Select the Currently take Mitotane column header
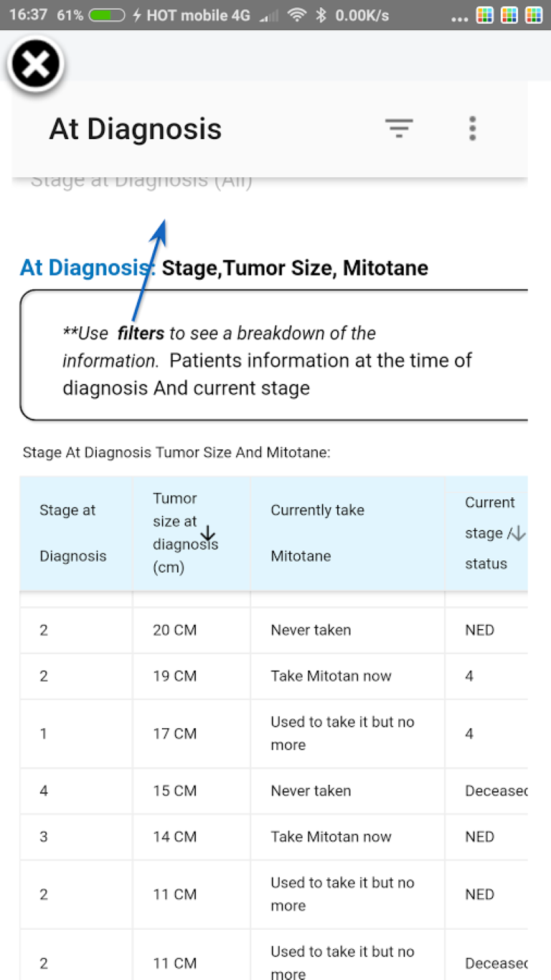Viewport: 551px width, 980px height. click(347, 533)
